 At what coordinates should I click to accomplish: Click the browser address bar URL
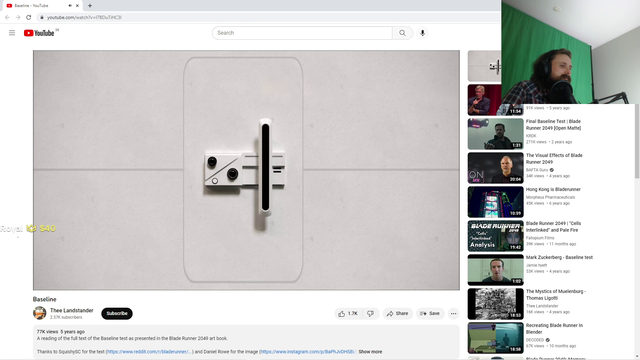coord(84,17)
